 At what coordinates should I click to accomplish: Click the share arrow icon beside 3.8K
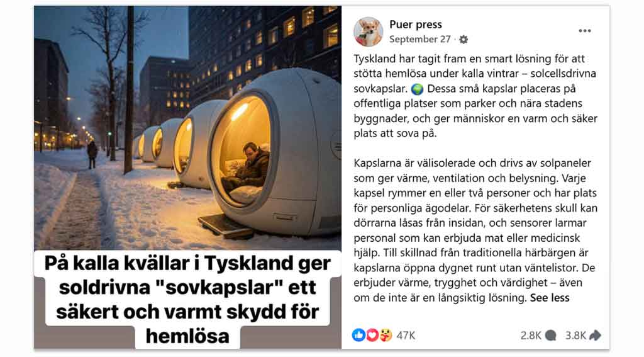(x=595, y=336)
